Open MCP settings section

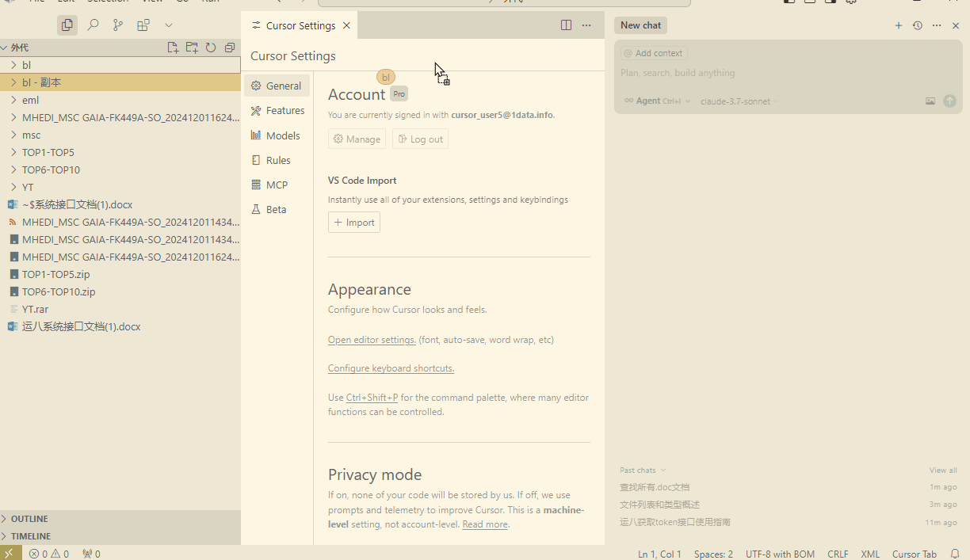(277, 185)
